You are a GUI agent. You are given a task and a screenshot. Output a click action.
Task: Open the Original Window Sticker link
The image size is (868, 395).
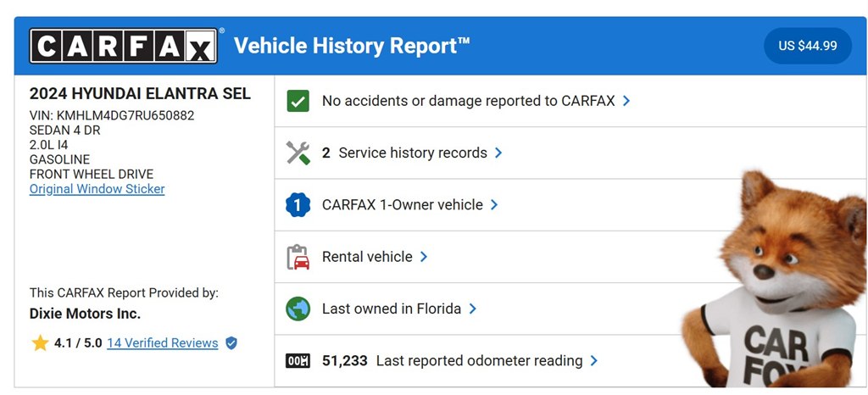tap(97, 189)
